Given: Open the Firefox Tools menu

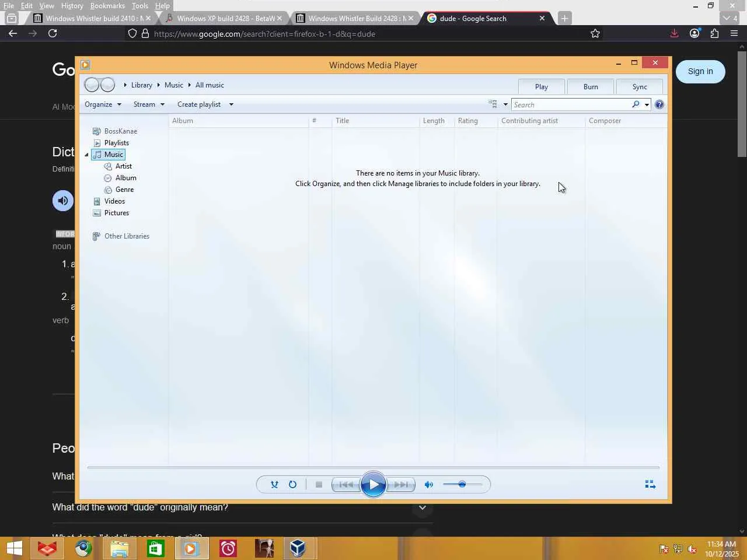Looking at the screenshot, I should click(140, 6).
